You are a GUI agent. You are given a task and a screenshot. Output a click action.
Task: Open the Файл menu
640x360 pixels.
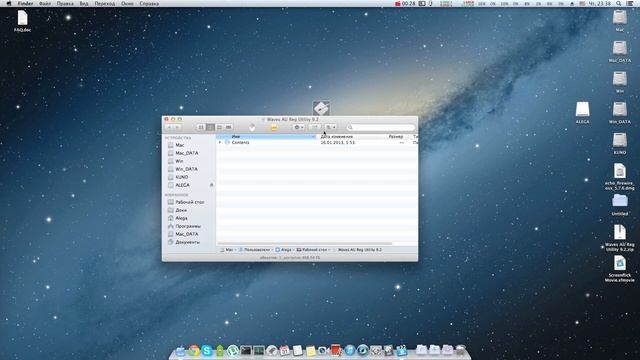click(x=45, y=3)
